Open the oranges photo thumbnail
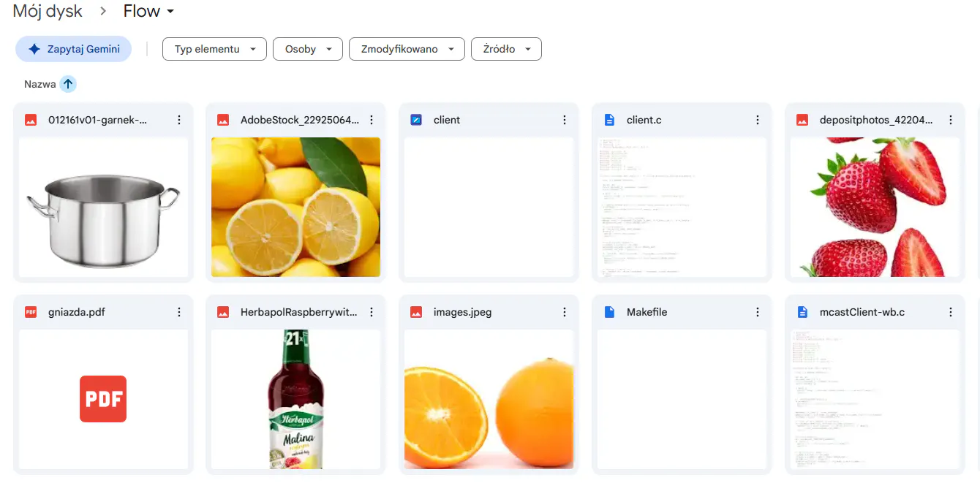 489,399
